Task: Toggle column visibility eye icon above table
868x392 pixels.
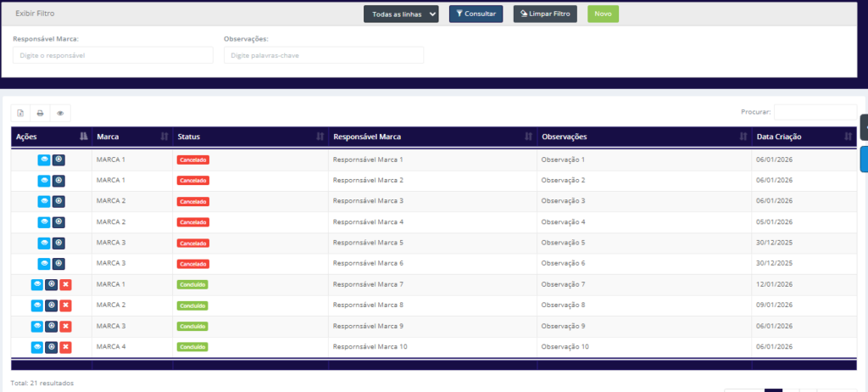Action: [x=60, y=113]
